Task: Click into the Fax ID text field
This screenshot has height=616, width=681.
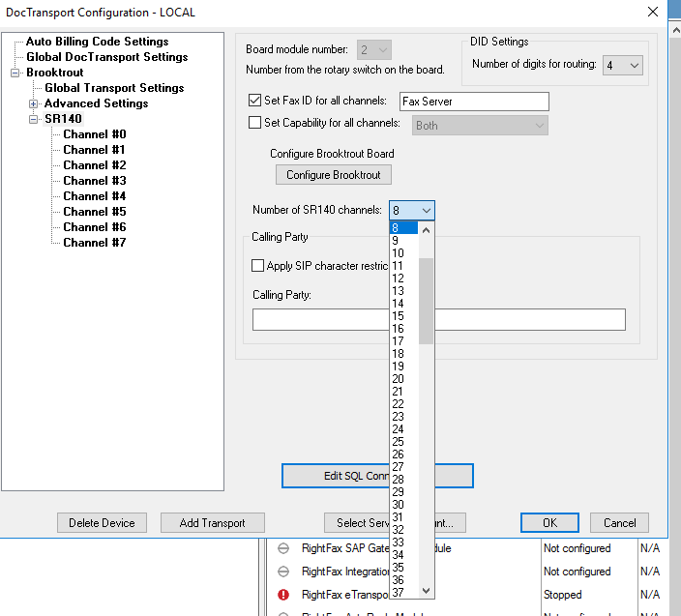Action: pos(472,102)
